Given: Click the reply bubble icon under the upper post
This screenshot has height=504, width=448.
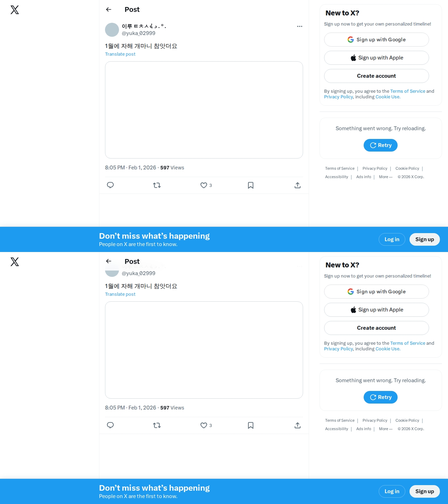Looking at the screenshot, I should click(110, 185).
